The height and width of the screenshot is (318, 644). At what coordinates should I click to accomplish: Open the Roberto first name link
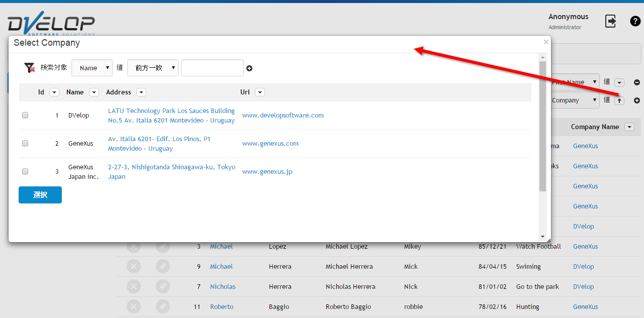222,307
